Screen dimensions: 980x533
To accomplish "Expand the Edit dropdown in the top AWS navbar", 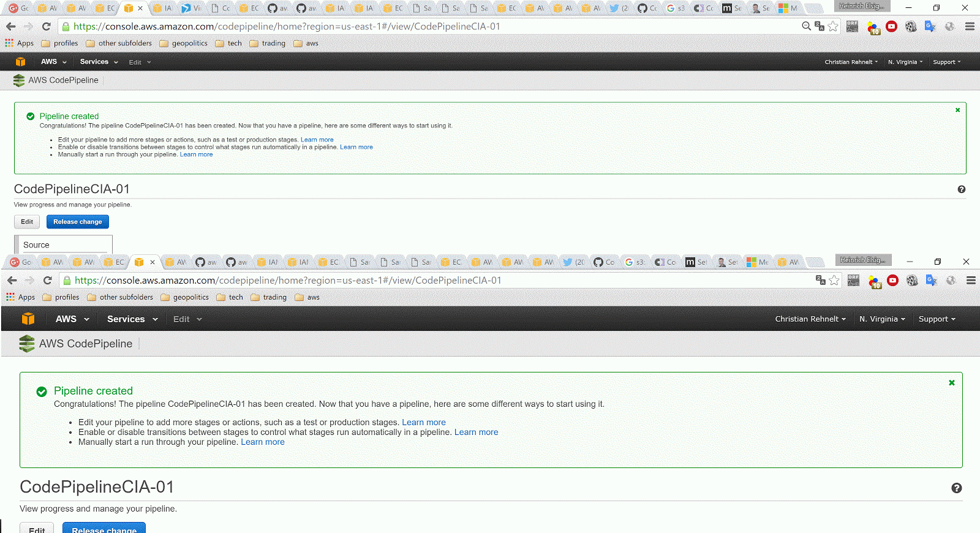I will pos(140,62).
